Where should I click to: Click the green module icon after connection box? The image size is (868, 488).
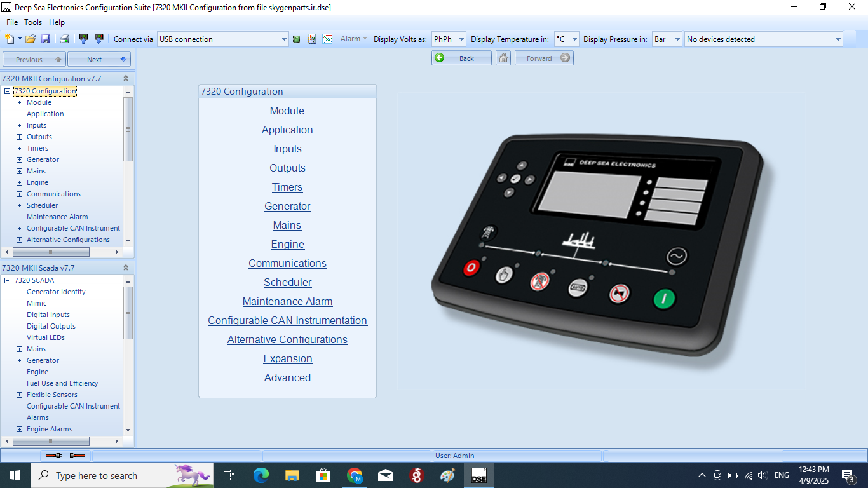[x=296, y=39]
